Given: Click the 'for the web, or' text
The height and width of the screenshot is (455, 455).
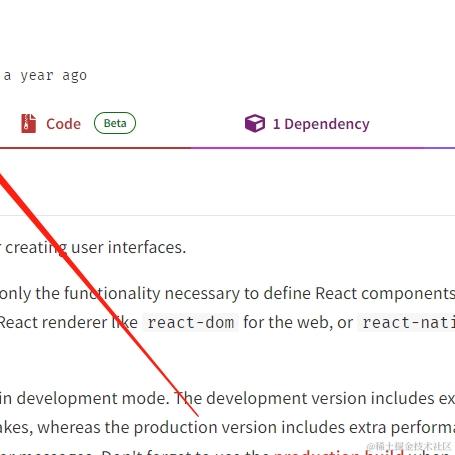Looking at the screenshot, I should pos(298,323).
